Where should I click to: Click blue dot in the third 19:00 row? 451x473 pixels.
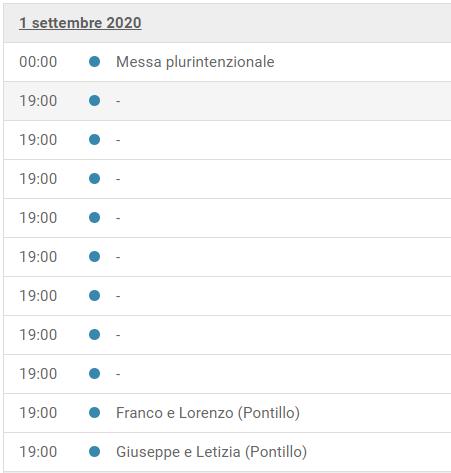click(x=95, y=179)
